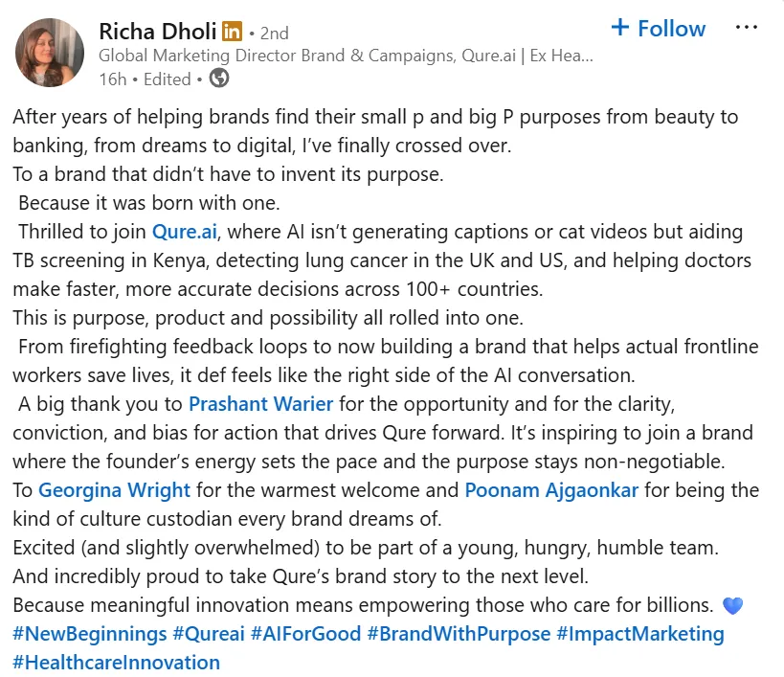Open the #AIForGood hashtag
This screenshot has width=784, height=677.
(x=305, y=634)
